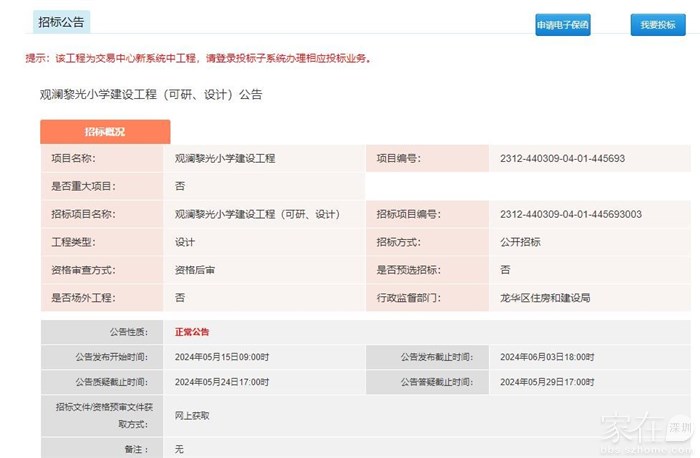The image size is (700, 458).
Task: Click the 资格审查方式 value 资格后审
Action: (x=194, y=270)
